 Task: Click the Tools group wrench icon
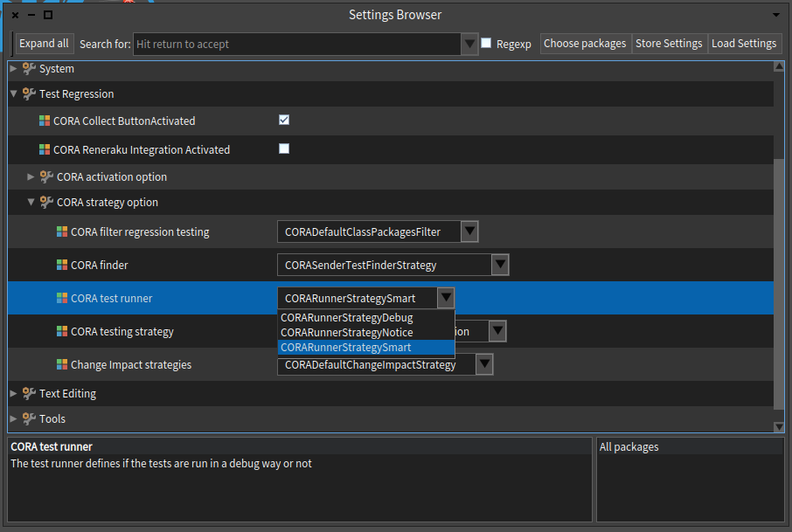click(29, 418)
